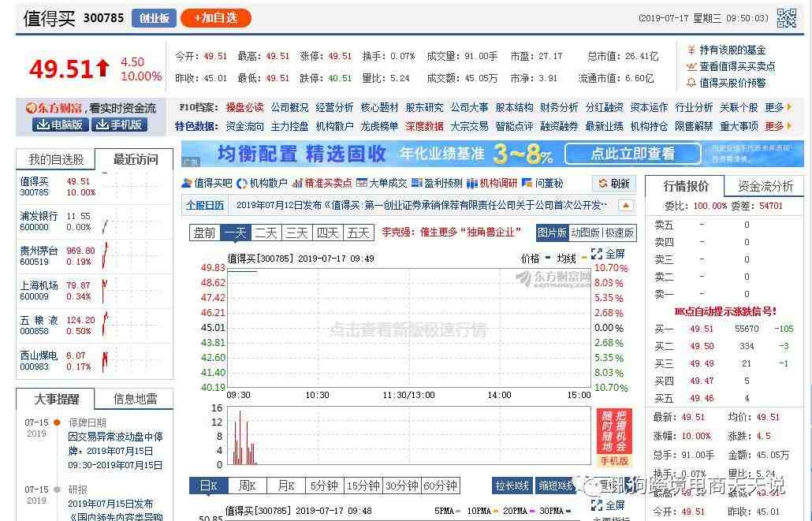Open 深度数据 link
The height and width of the screenshot is (521, 812).
(x=425, y=126)
